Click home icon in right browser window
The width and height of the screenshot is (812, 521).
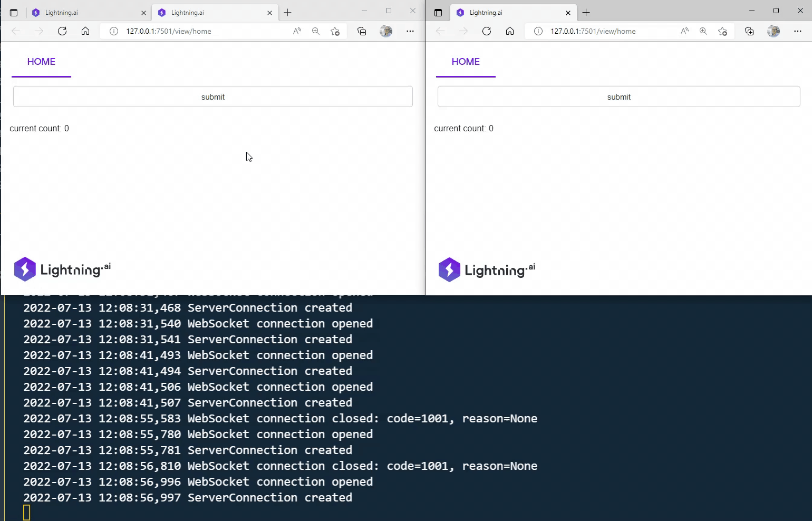509,31
